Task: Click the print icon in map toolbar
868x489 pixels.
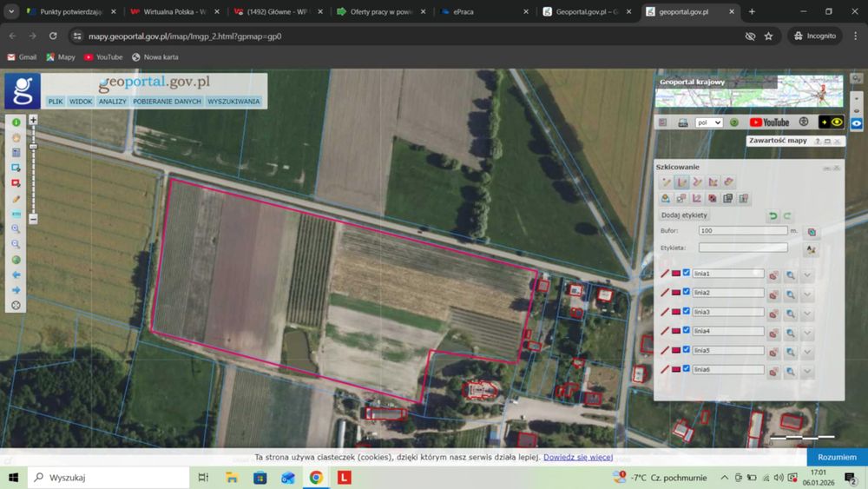Action: [x=682, y=122]
